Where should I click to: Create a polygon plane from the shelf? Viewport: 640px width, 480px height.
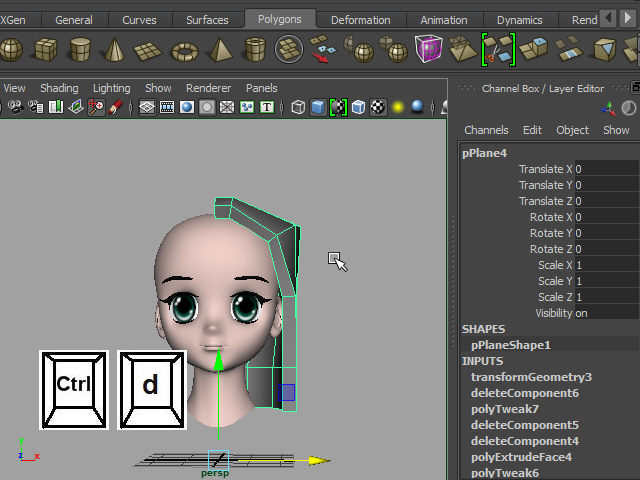(x=147, y=51)
